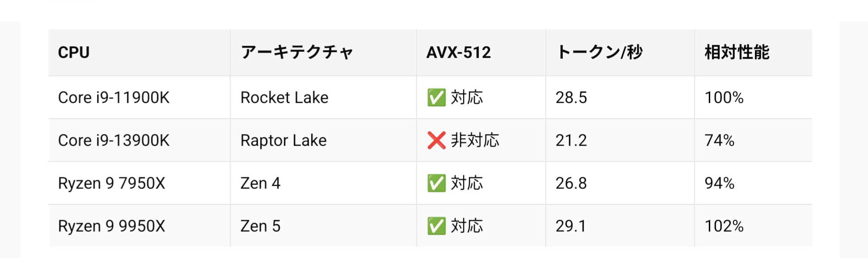Click the green checkmark in the Core i9-11900K row
The width and height of the screenshot is (868, 258).
(436, 98)
